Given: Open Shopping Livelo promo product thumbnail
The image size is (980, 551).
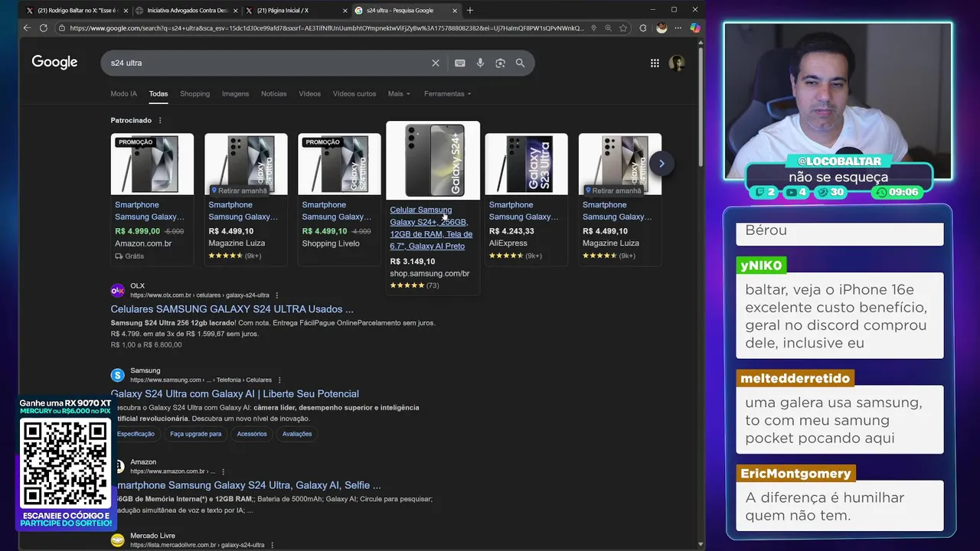Looking at the screenshot, I should (339, 165).
